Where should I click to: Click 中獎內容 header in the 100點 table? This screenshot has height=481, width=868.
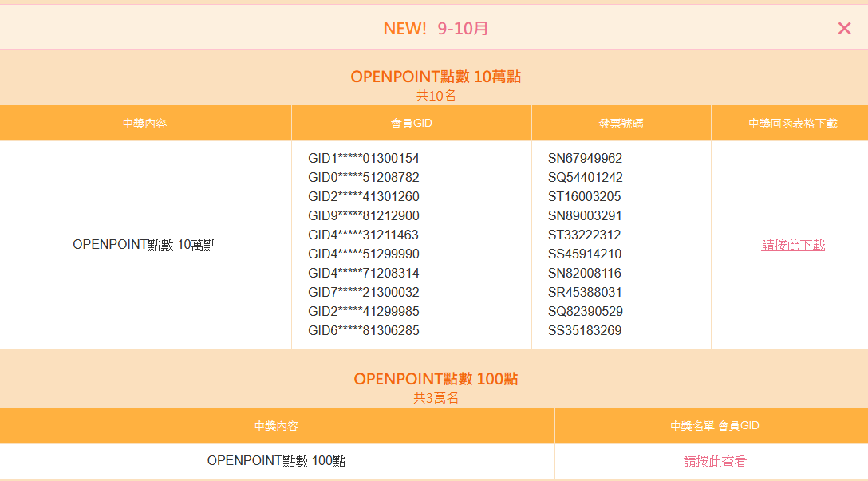pyautogui.click(x=276, y=426)
